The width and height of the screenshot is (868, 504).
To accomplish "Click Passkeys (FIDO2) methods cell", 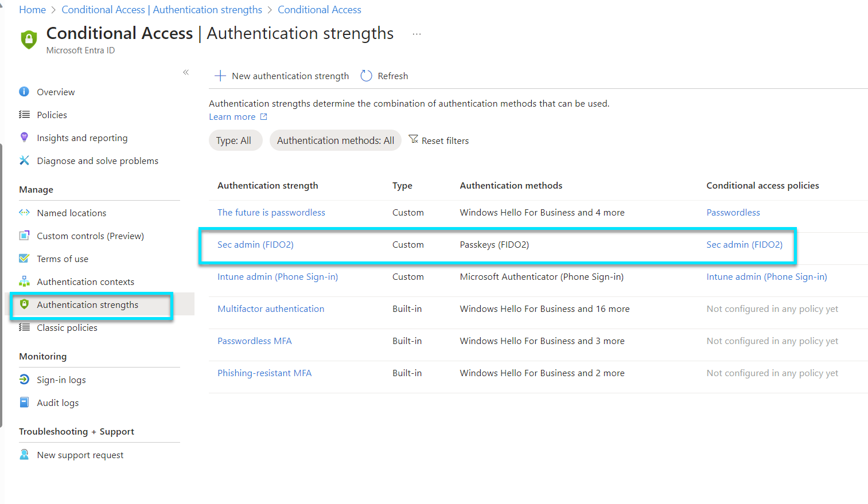I will 495,244.
